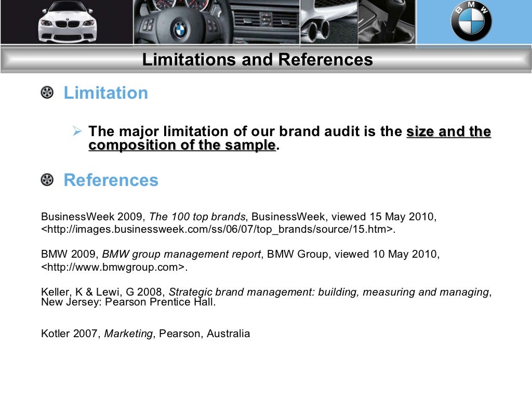Click the exhaust pipes photo in the header
Viewport: 532px width, 399px height.
coord(328,22)
